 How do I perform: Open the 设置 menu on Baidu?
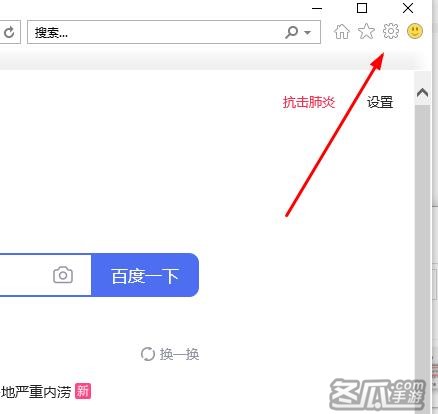(380, 102)
